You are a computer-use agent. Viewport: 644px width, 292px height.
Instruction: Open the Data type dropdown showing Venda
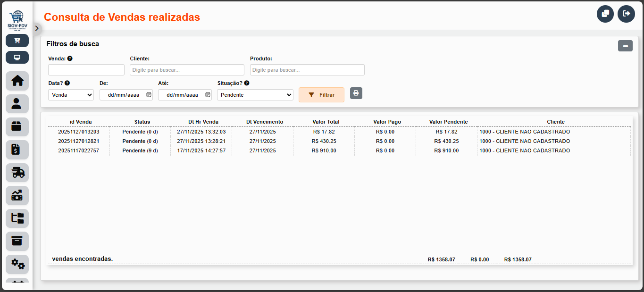tap(71, 95)
